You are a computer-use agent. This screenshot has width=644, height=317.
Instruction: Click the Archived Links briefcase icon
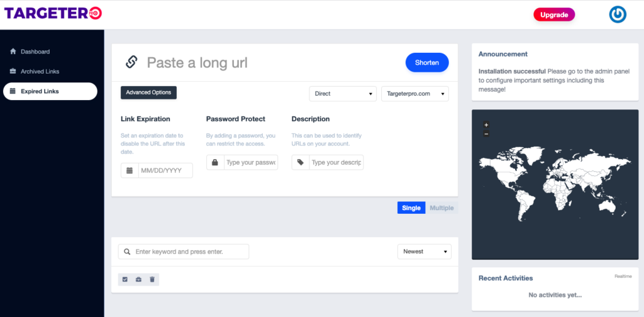(x=13, y=71)
